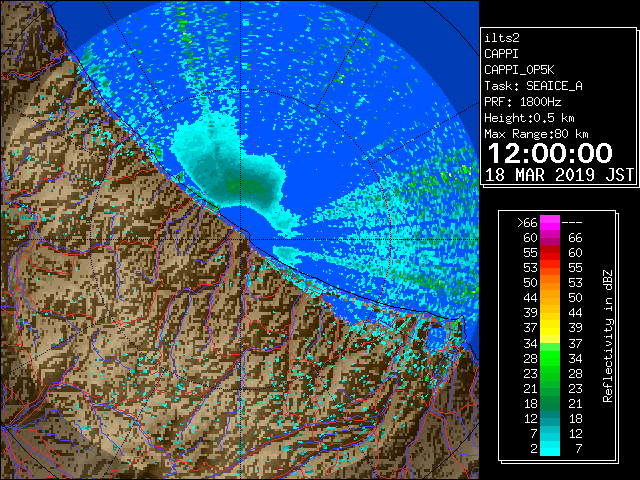Click the vertical "Reflectivity in dBZ" axis label
This screenshot has width=640, height=480.
tap(607, 336)
